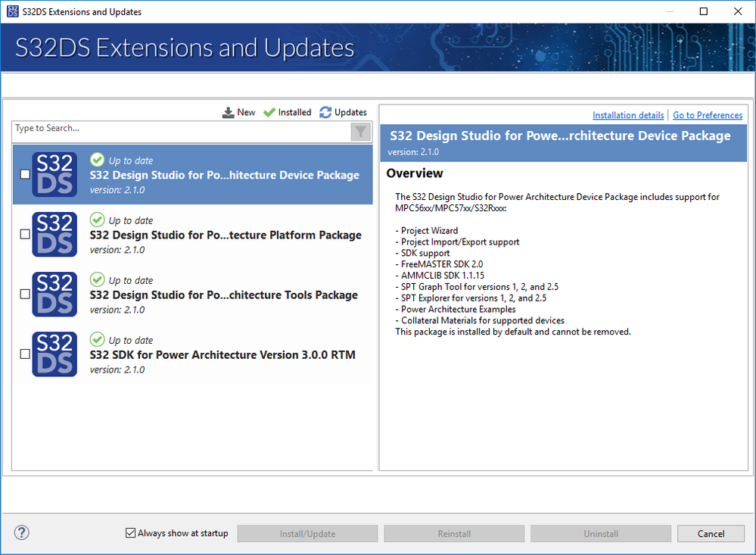Click the S32DS logo of Platform Package
The height and width of the screenshot is (555, 756).
click(54, 234)
